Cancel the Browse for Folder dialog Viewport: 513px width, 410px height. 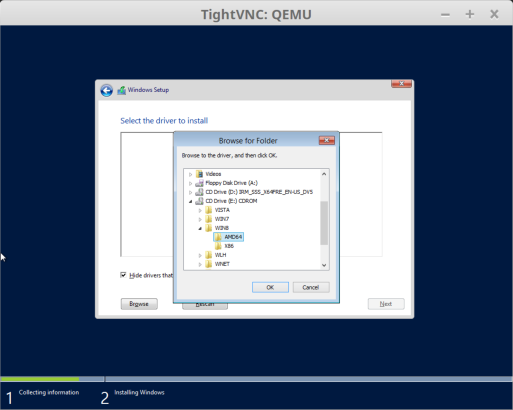pos(311,287)
